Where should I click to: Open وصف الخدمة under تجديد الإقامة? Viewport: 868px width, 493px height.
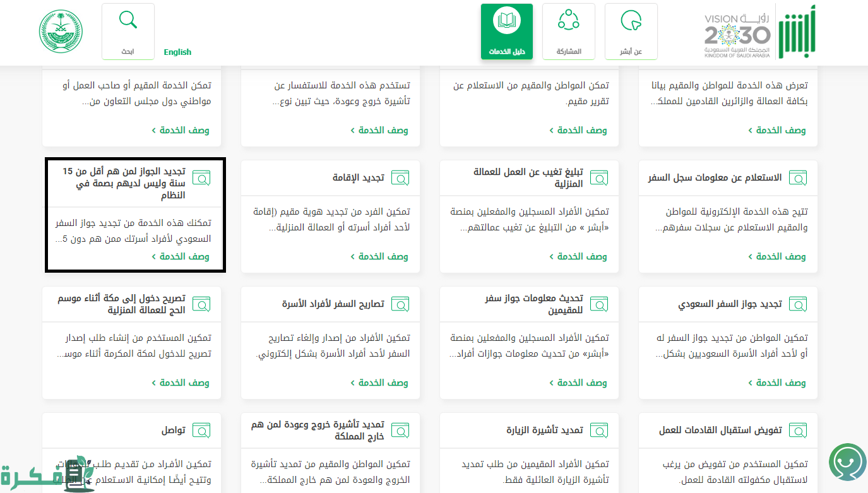click(379, 256)
